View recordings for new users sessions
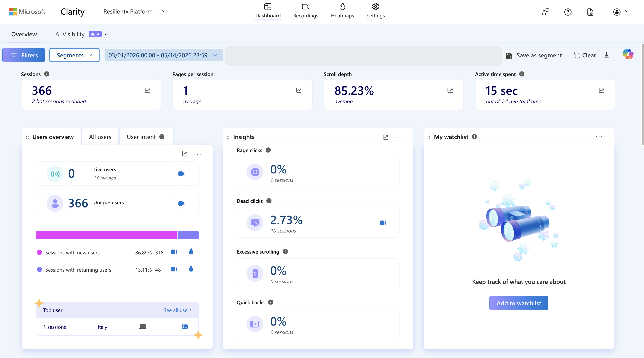Viewport: 644px width, 358px height. coord(174,252)
